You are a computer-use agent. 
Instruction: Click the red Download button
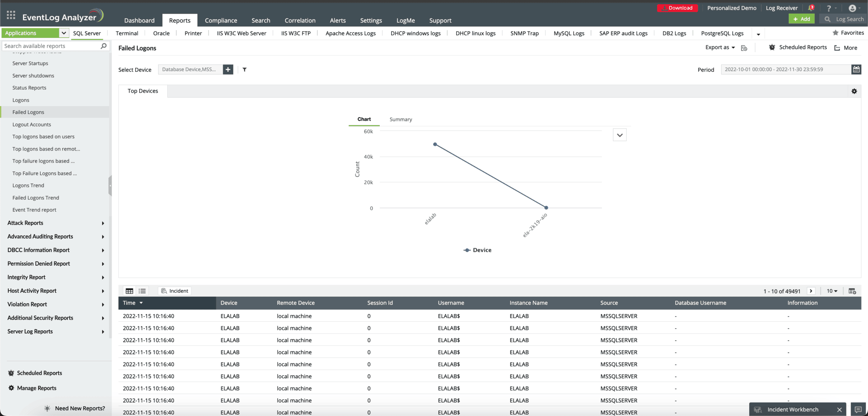pos(678,8)
